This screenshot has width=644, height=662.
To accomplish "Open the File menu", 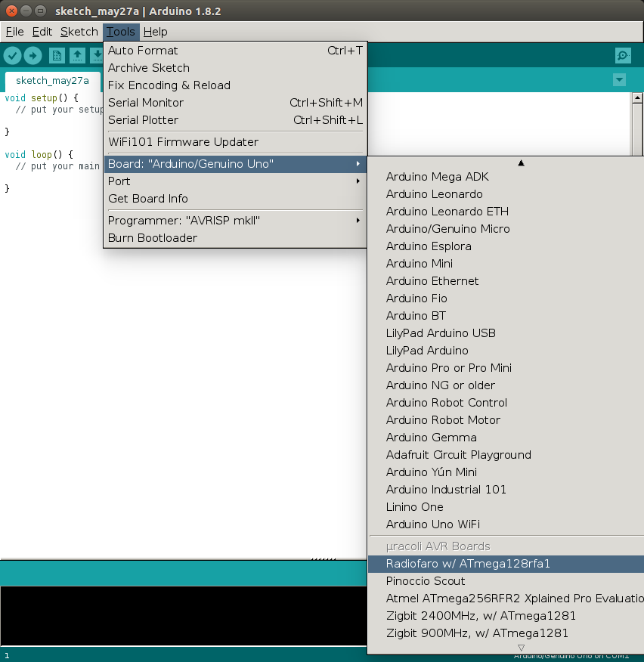I will coord(14,32).
